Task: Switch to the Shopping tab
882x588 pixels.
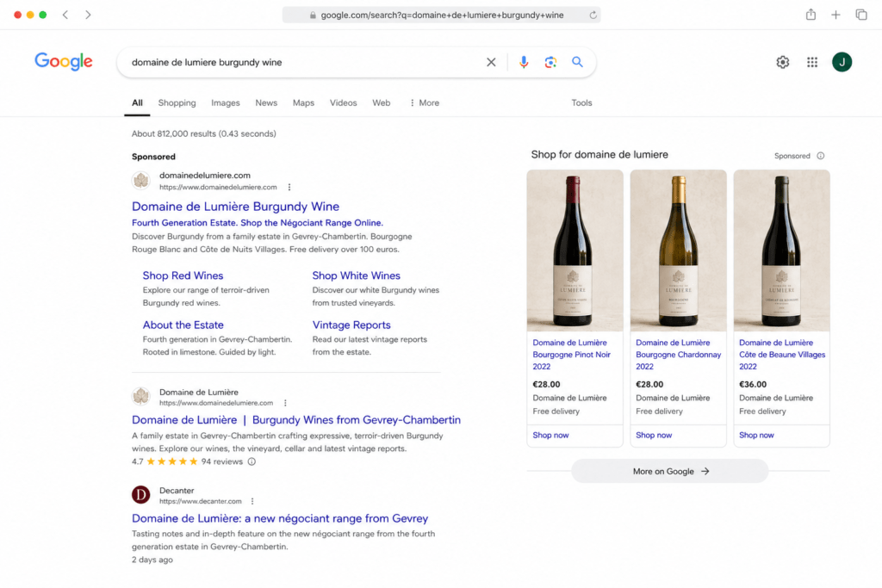Action: point(177,102)
